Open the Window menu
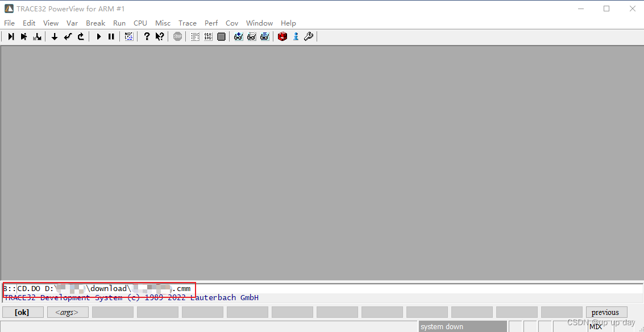The image size is (644, 332). [x=260, y=23]
